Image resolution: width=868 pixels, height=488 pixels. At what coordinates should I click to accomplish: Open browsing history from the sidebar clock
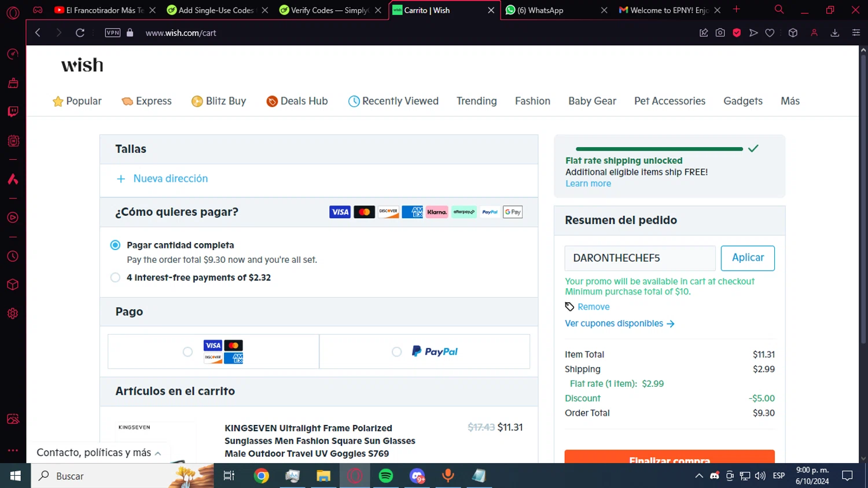[13, 256]
